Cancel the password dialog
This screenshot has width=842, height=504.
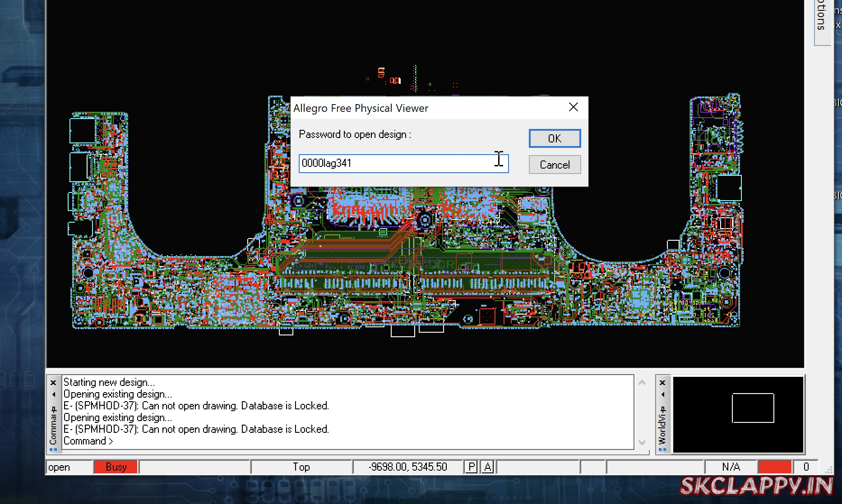[555, 165]
